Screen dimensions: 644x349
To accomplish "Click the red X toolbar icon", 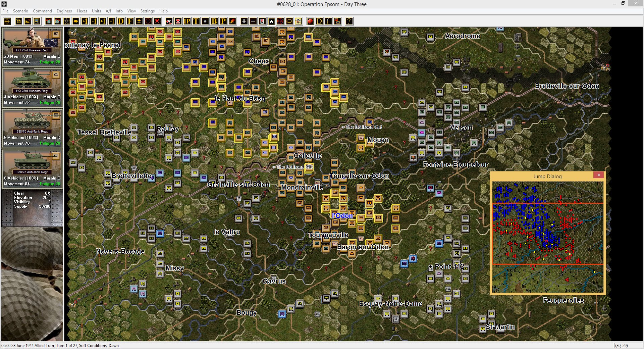I will (x=157, y=21).
